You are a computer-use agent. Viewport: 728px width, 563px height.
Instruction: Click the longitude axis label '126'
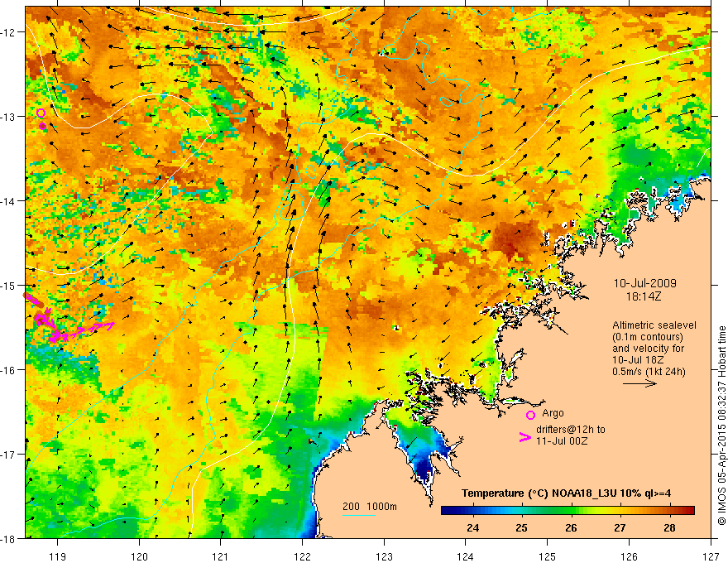[x=629, y=556]
